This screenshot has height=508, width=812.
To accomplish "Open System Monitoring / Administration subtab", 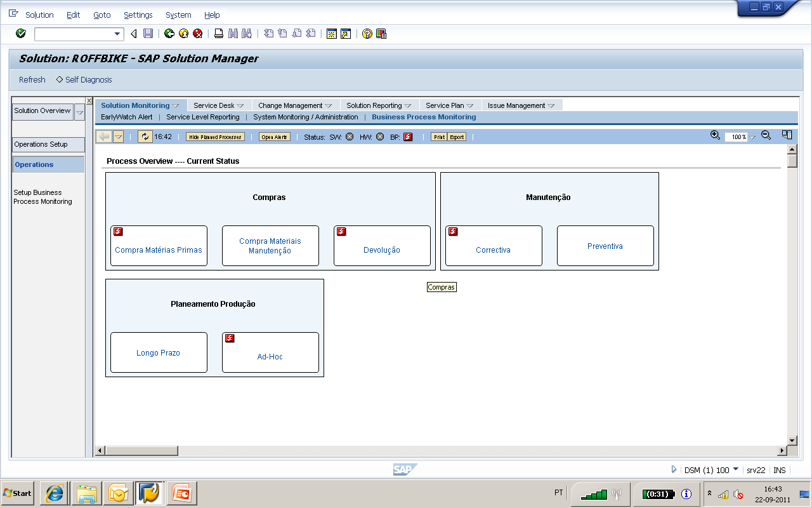I will pyautogui.click(x=306, y=117).
